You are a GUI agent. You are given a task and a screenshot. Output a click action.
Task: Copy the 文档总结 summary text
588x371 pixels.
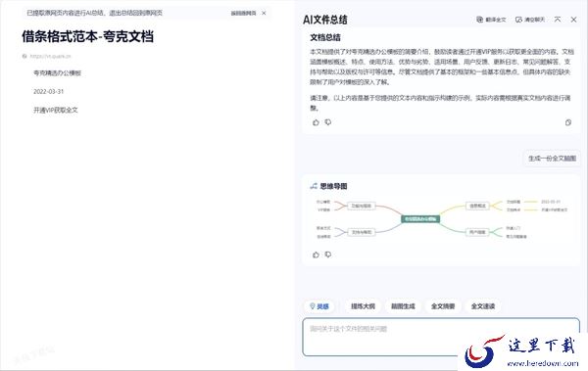point(568,122)
